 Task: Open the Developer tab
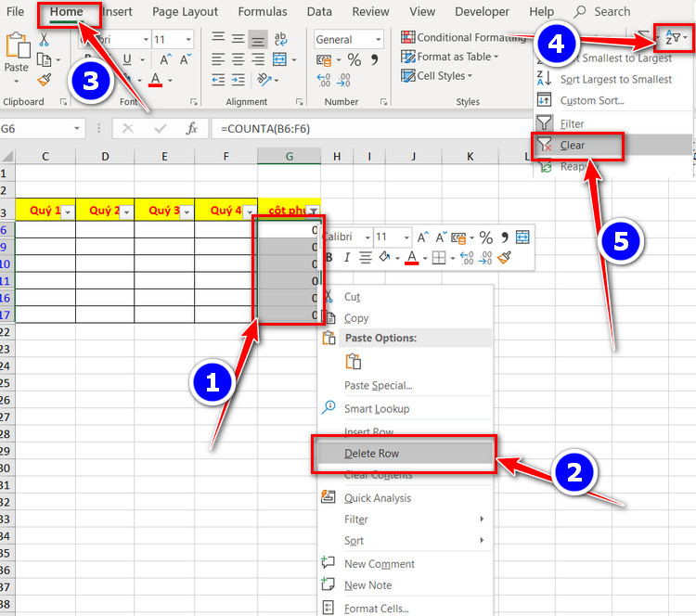(x=482, y=11)
